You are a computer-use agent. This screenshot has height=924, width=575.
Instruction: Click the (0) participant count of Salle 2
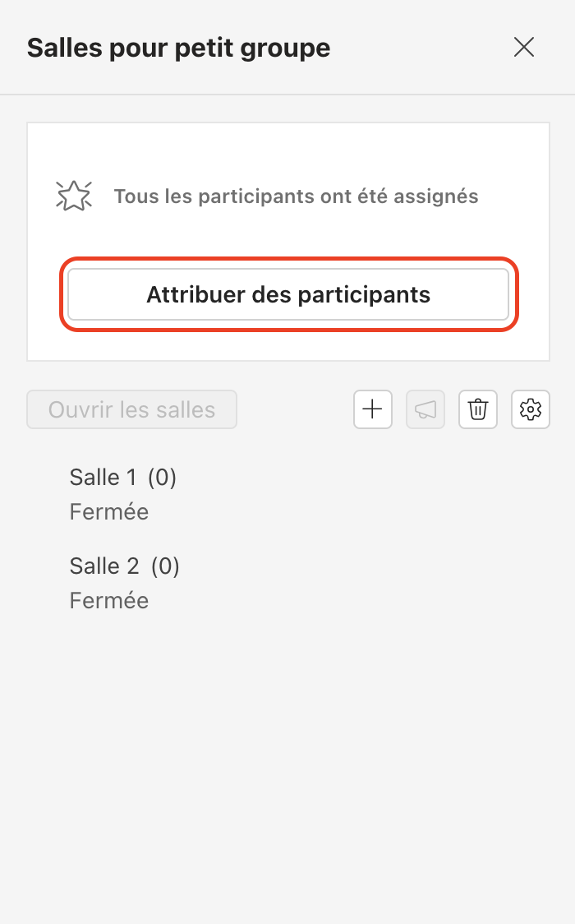pyautogui.click(x=165, y=566)
